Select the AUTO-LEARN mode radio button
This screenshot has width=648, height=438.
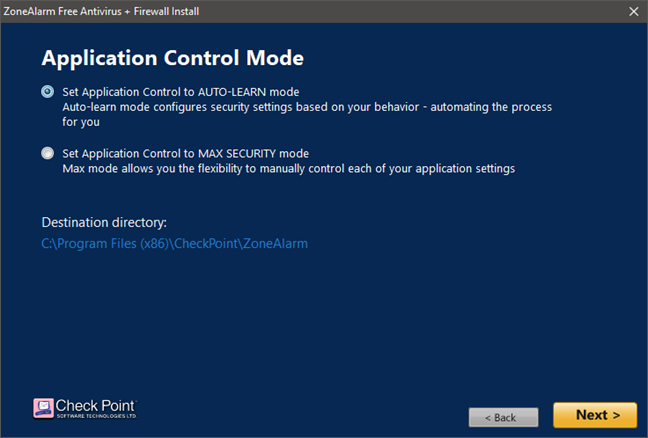click(x=48, y=91)
